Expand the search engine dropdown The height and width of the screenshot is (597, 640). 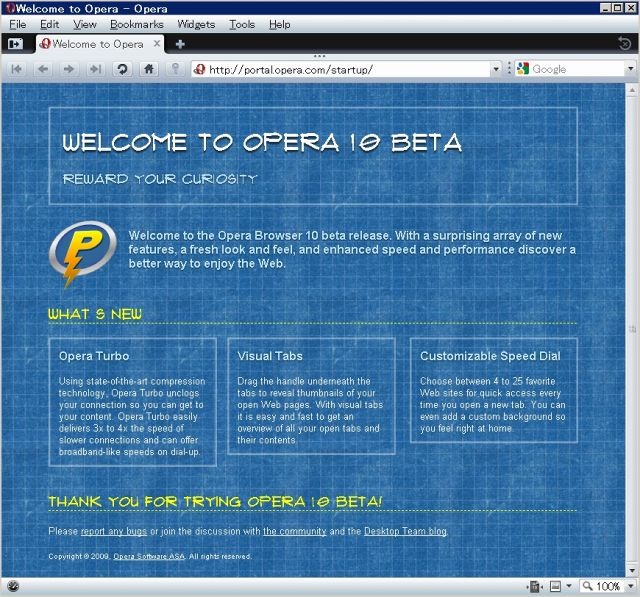(x=631, y=69)
